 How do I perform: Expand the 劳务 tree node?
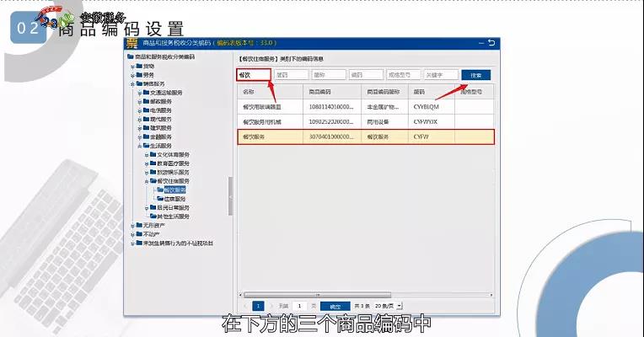132,76
